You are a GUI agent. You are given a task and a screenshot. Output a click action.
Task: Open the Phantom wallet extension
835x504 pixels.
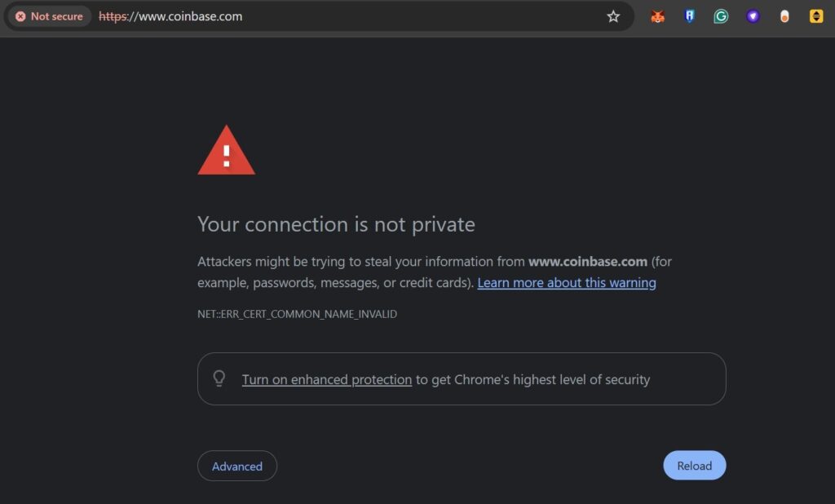[753, 15]
